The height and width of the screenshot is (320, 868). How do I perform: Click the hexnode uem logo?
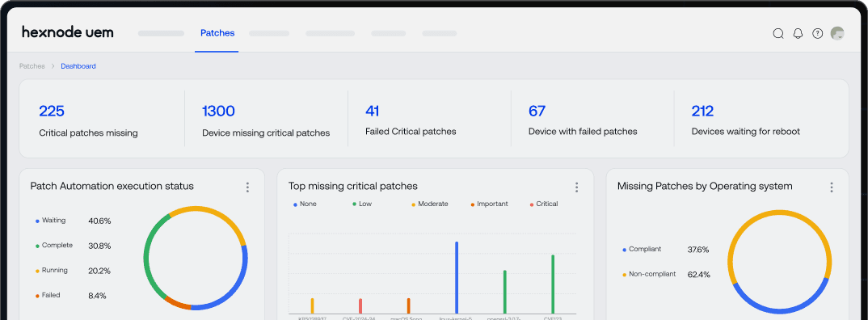click(x=68, y=32)
